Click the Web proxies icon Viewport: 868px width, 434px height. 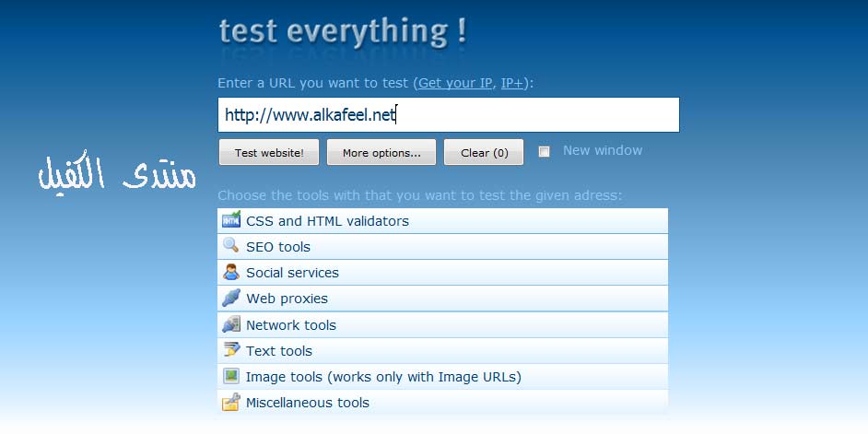(x=230, y=299)
